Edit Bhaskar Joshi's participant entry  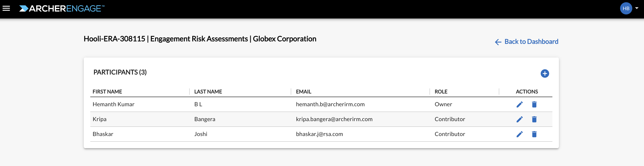point(519,134)
